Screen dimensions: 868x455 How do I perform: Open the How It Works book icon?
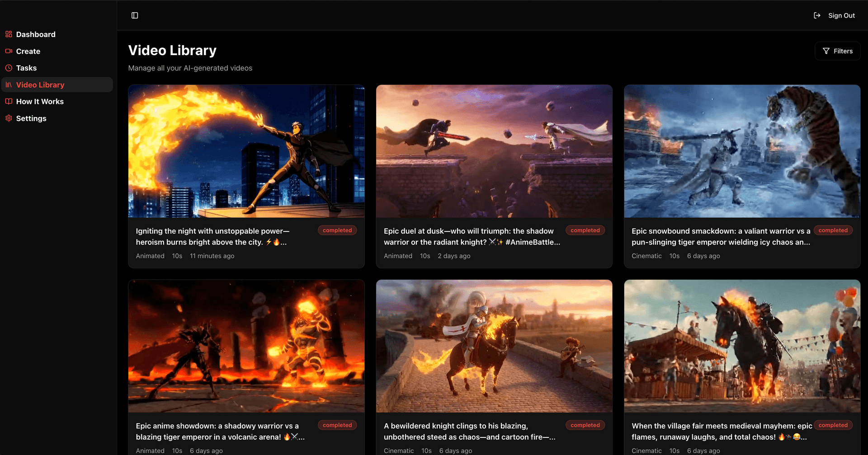coord(9,101)
